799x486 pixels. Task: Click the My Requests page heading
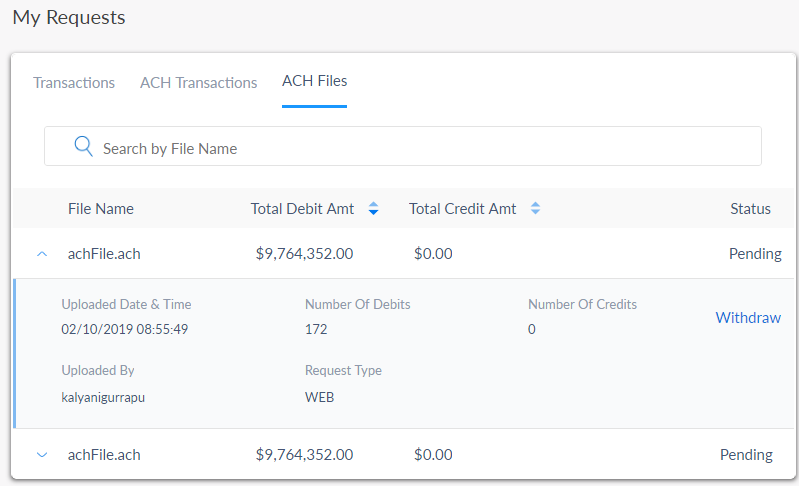(69, 18)
